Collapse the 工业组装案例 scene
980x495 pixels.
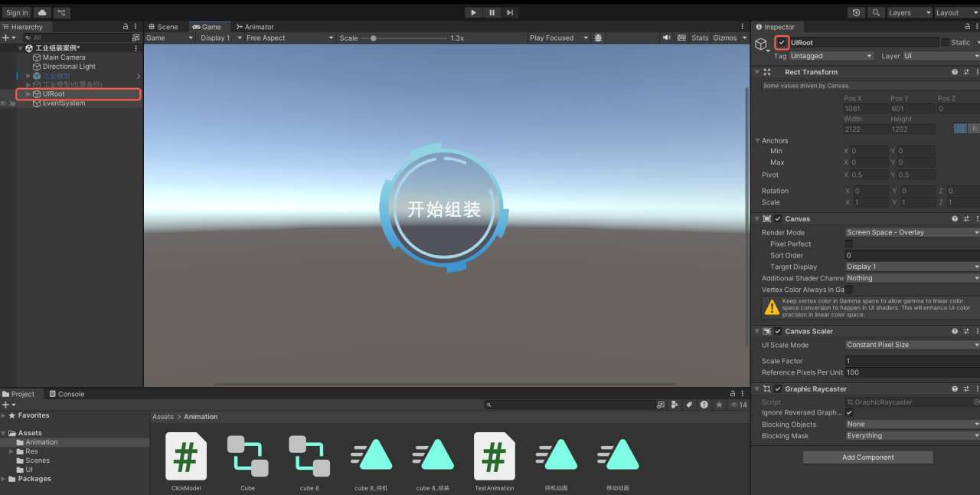click(20, 48)
